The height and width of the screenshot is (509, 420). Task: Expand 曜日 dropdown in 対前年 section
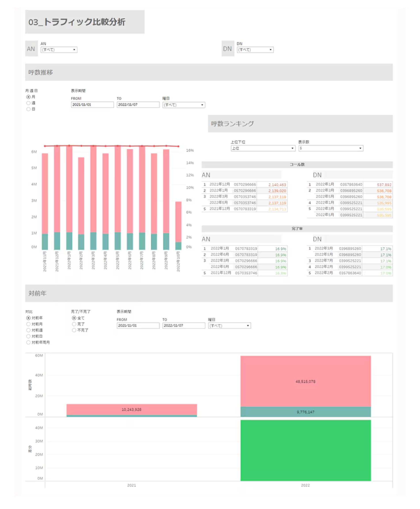(229, 326)
